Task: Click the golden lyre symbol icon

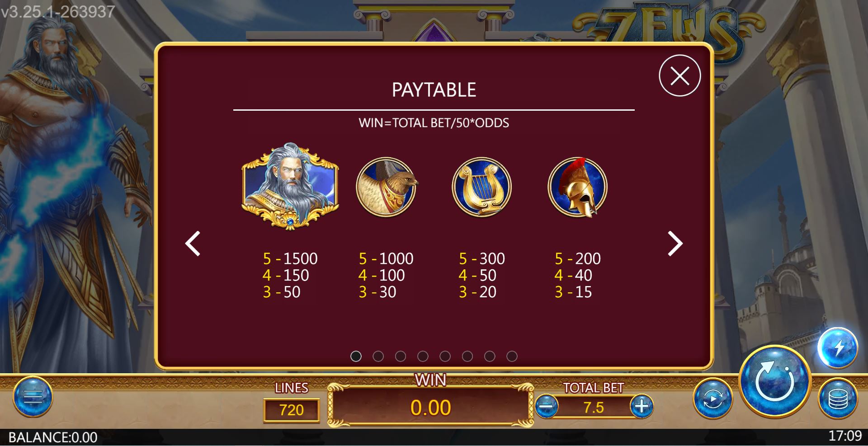Action: coord(482,187)
